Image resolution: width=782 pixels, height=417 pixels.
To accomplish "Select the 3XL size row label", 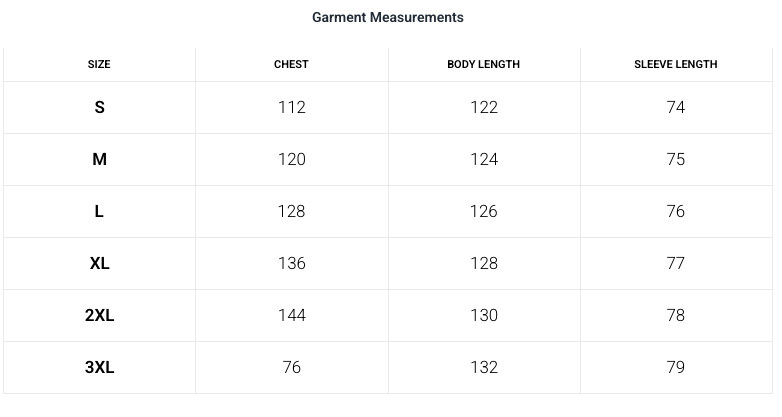I will tap(99, 367).
